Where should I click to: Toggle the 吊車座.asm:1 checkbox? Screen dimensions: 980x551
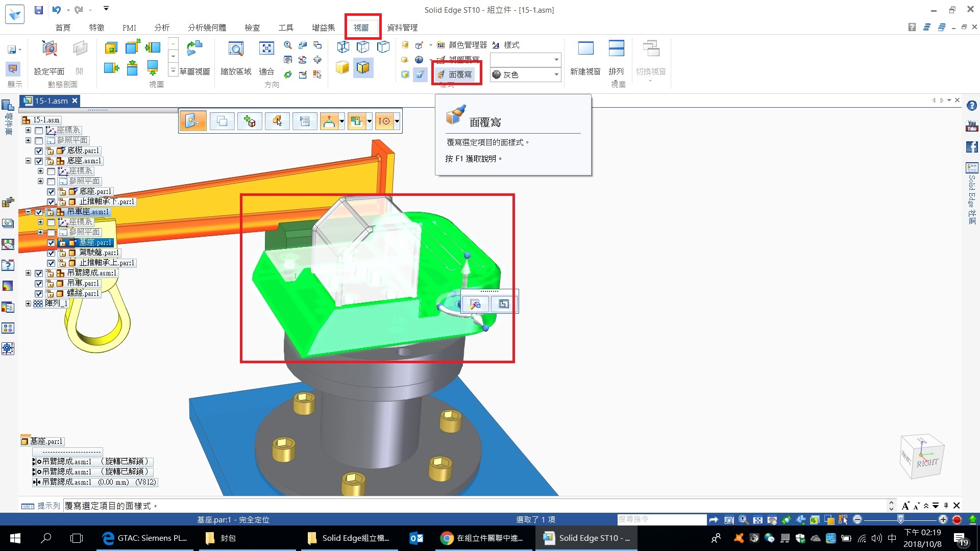(39, 212)
